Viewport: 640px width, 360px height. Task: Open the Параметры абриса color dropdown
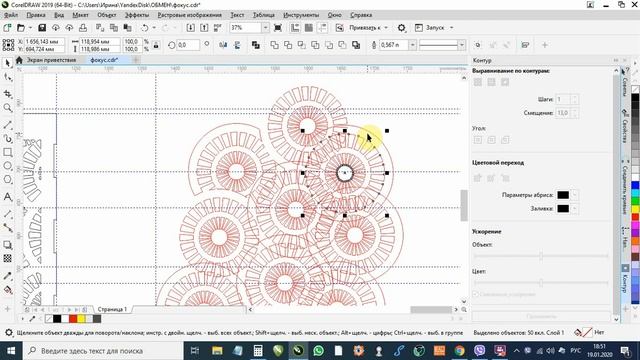coord(575,195)
